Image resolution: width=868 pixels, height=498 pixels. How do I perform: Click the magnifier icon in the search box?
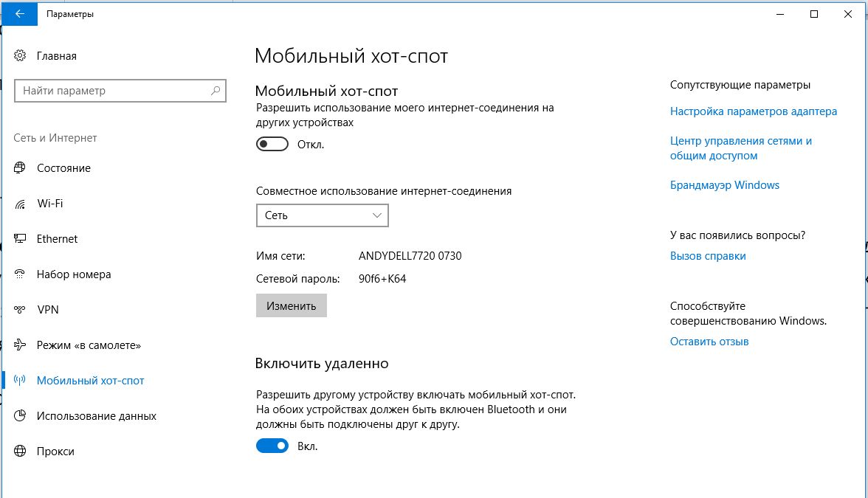(x=216, y=90)
